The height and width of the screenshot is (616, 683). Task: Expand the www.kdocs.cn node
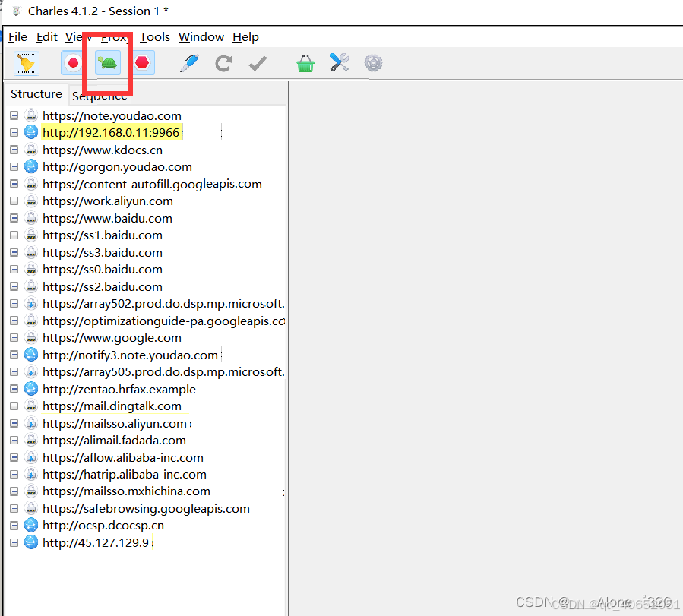(14, 150)
